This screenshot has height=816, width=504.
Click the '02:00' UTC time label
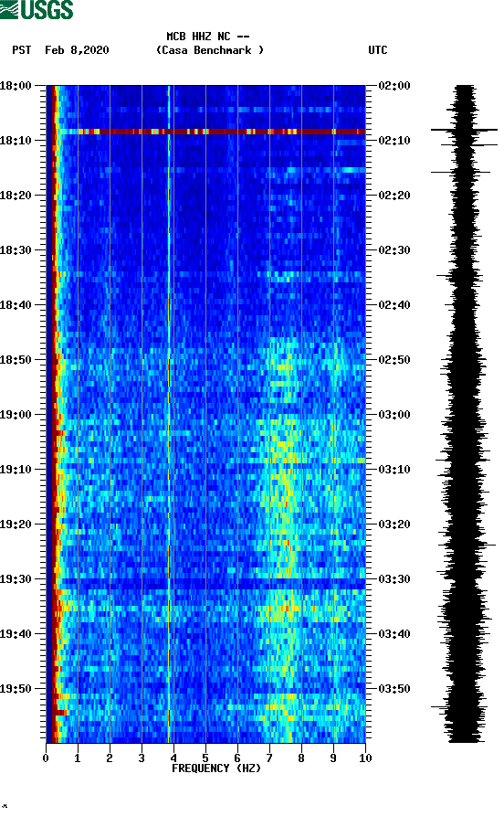(x=394, y=85)
